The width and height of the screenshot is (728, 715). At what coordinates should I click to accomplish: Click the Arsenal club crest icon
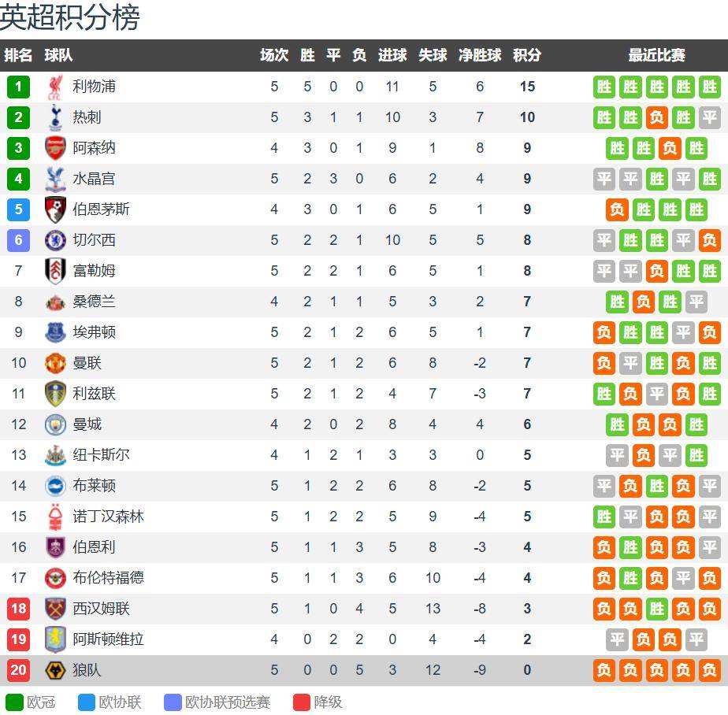coord(55,148)
